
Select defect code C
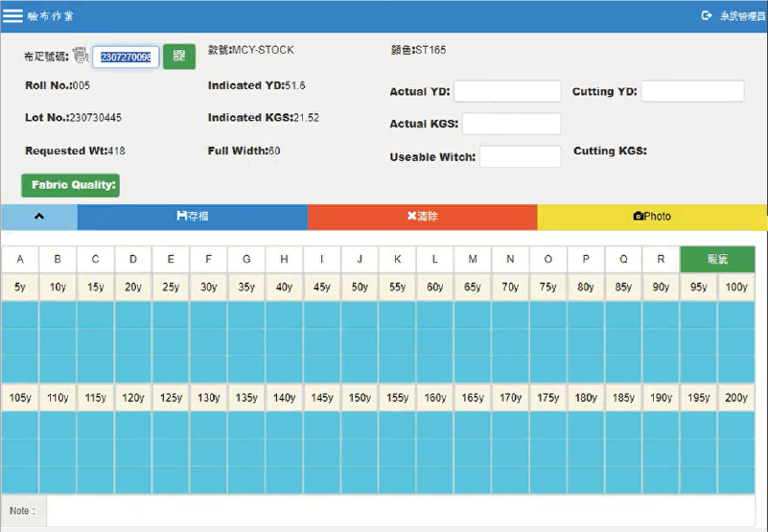[96, 259]
